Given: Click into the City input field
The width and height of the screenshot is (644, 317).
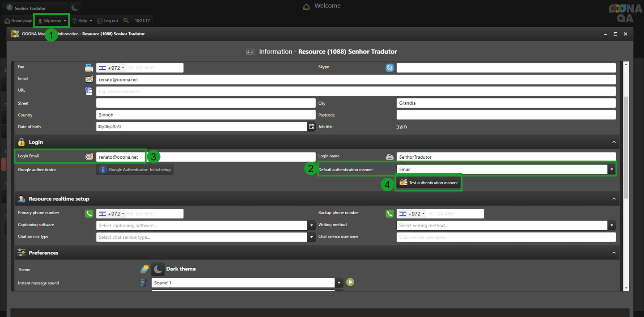Looking at the screenshot, I should click(x=505, y=103).
